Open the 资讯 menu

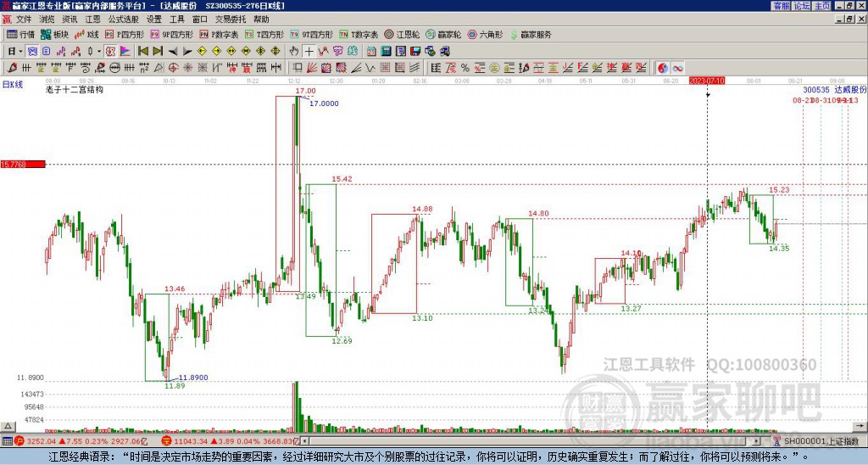[70, 20]
